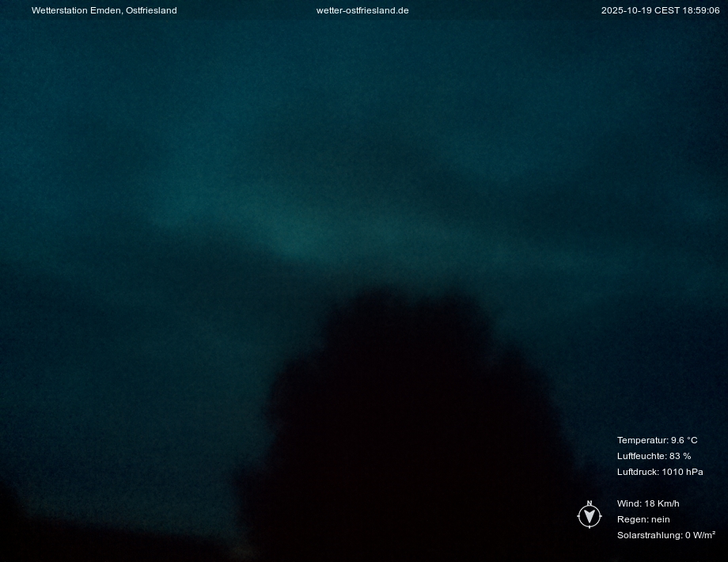Viewport: 728px width, 562px height.
Task: Click the Luftfeuchte label
Action: tap(642, 456)
